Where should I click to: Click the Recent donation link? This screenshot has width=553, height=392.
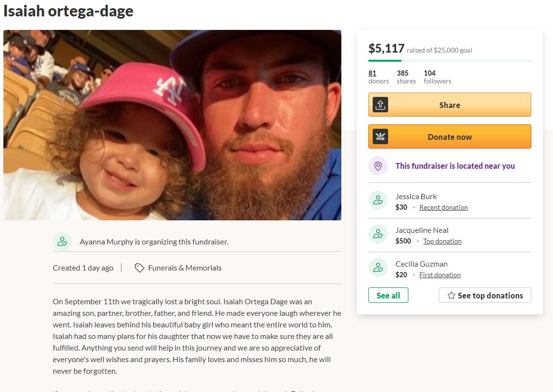click(444, 208)
